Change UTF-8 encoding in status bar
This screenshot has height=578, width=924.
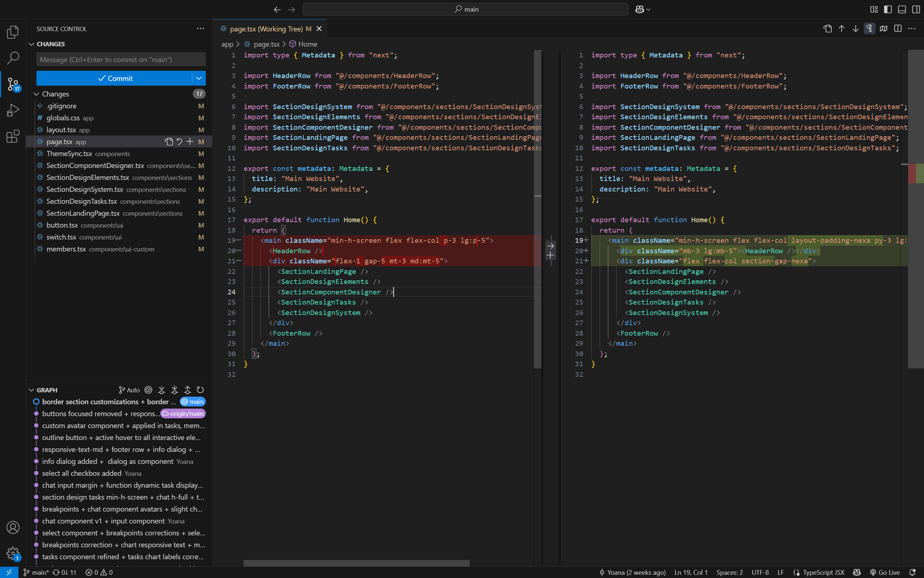[x=760, y=572]
